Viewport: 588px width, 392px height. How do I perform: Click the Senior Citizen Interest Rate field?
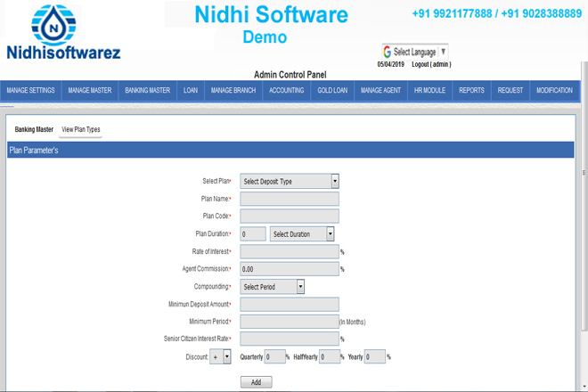click(x=290, y=339)
